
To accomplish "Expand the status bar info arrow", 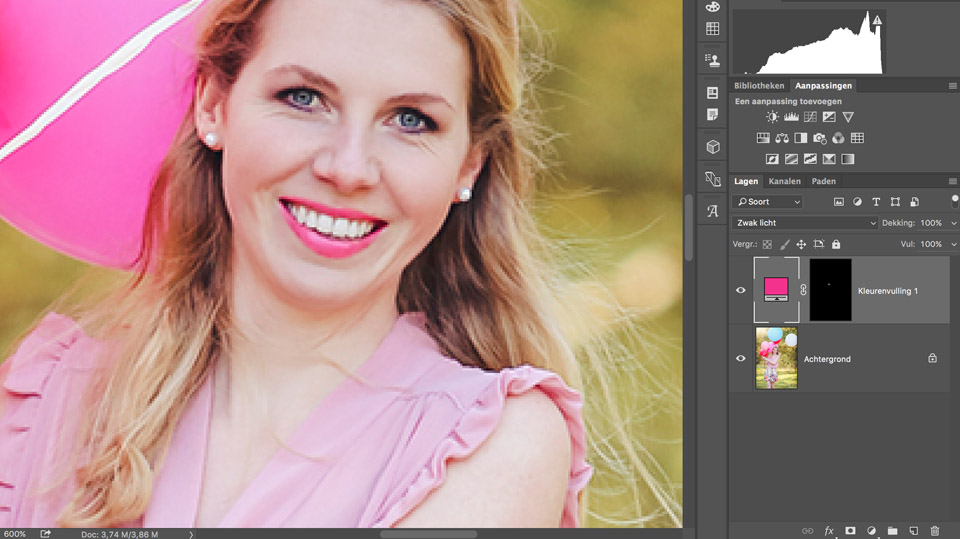I will (191, 534).
